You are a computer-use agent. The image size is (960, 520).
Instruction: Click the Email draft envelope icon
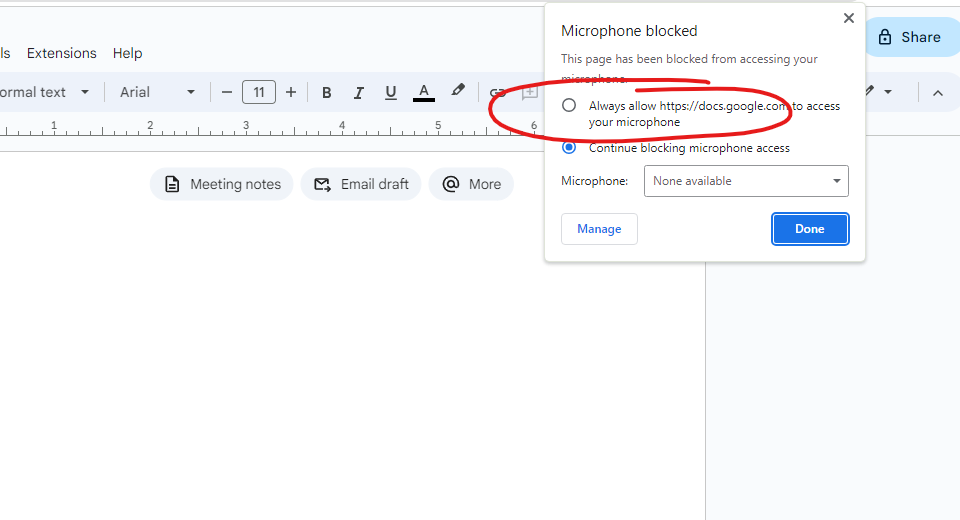click(323, 184)
